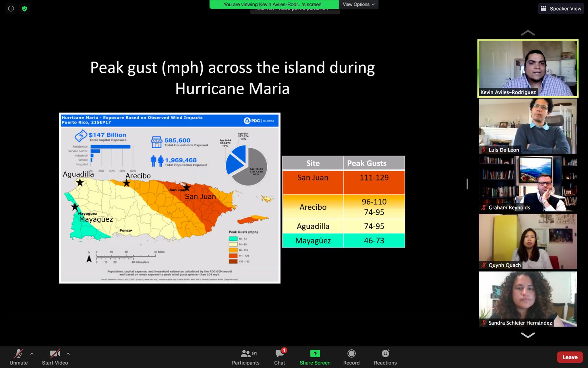
Task: Click the 'Arecibo' table cell
Action: pos(313,207)
